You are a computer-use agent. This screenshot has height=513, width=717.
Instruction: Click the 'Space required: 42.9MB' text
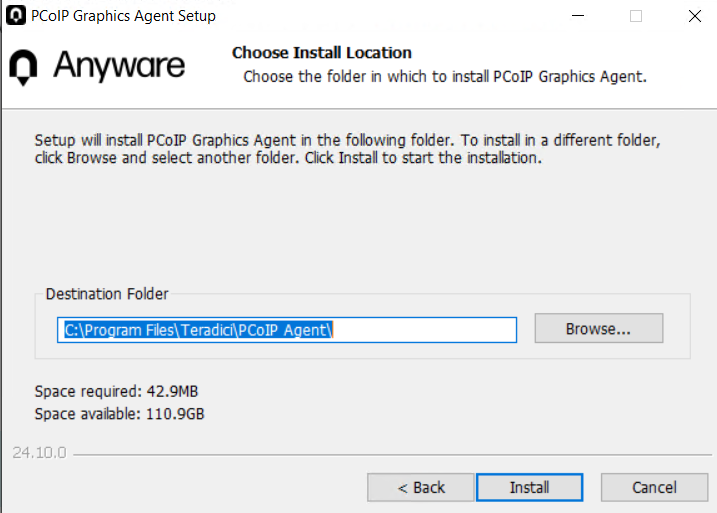[117, 391]
